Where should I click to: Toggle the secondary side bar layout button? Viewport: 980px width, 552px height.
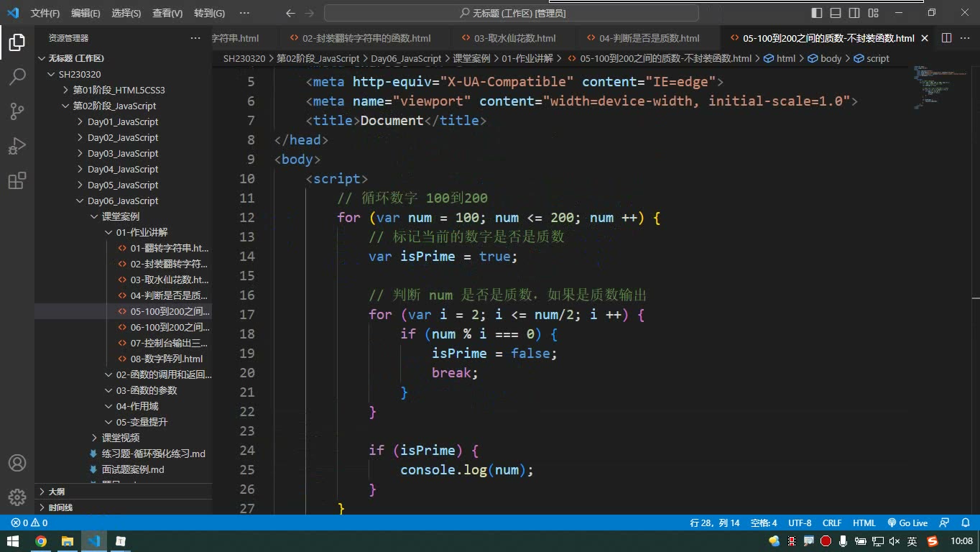tap(854, 13)
